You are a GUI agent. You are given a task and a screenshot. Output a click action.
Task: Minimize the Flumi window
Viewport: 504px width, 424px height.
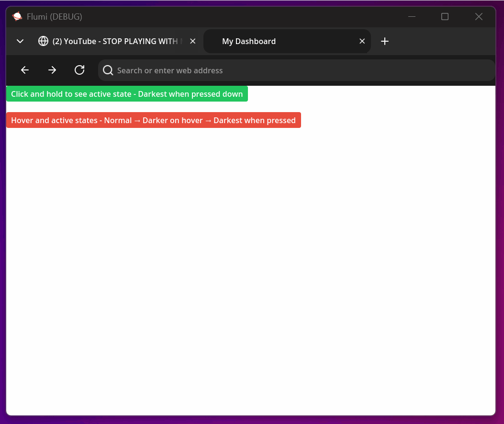412,17
